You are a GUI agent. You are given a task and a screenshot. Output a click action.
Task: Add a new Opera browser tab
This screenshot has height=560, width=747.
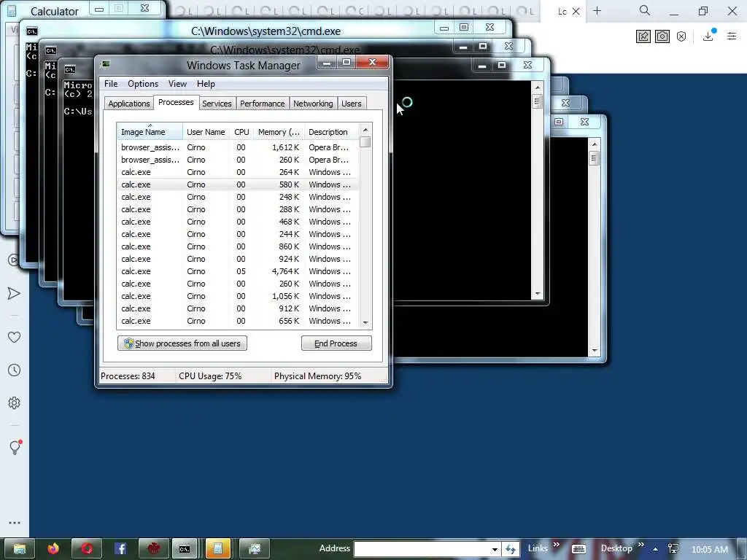pyautogui.click(x=597, y=11)
